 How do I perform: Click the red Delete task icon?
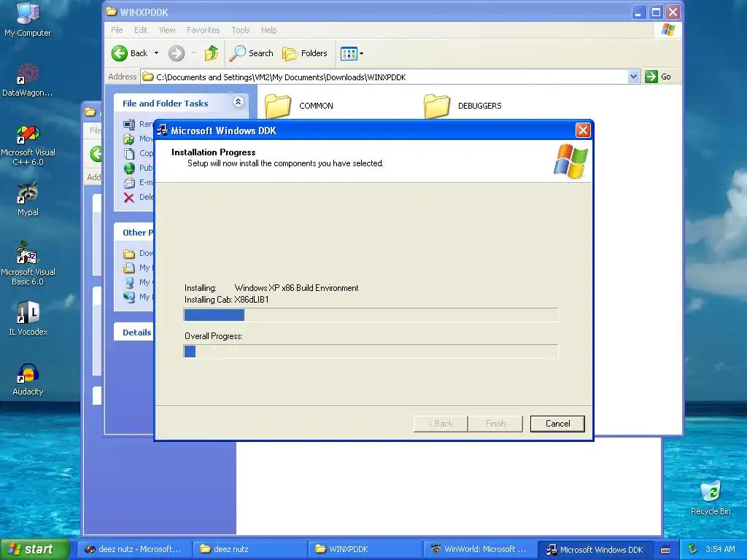(129, 198)
